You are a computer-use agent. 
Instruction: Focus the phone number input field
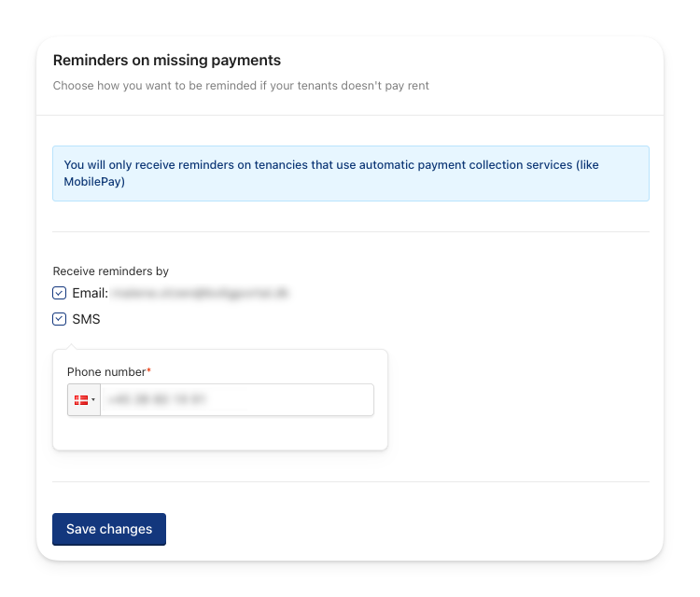[237, 400]
